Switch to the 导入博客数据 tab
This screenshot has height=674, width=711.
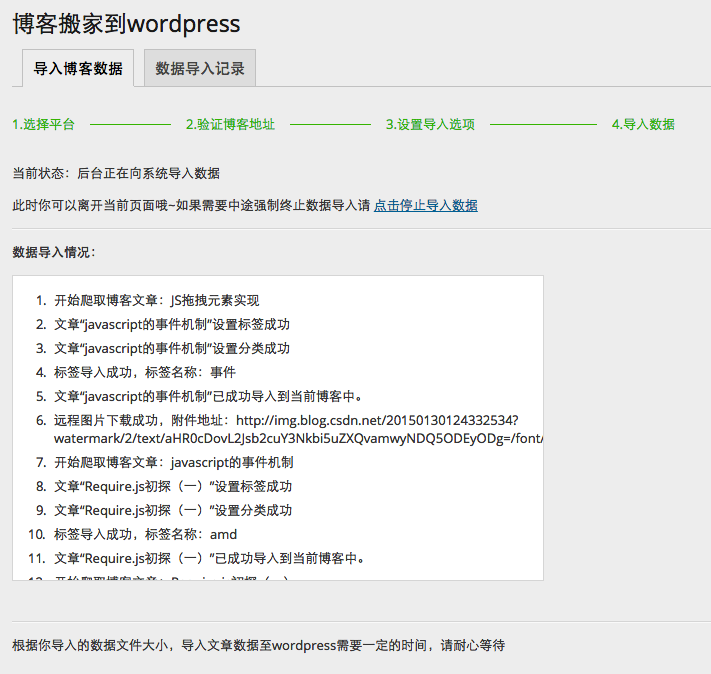click(78, 68)
